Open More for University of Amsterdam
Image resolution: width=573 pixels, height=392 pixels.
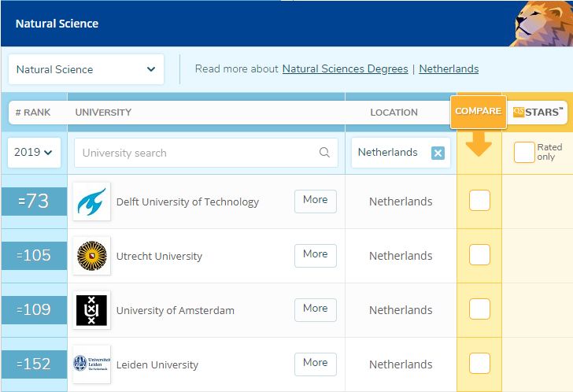(316, 310)
